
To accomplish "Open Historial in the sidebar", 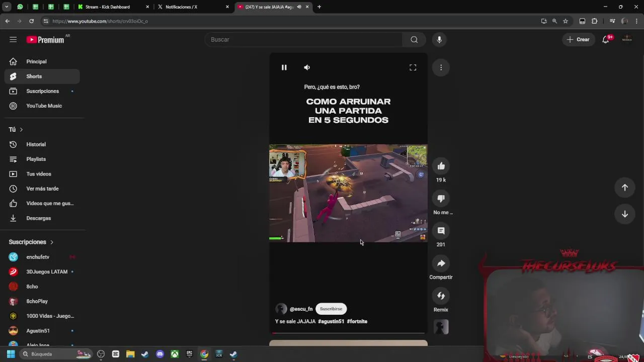I will coord(42,144).
